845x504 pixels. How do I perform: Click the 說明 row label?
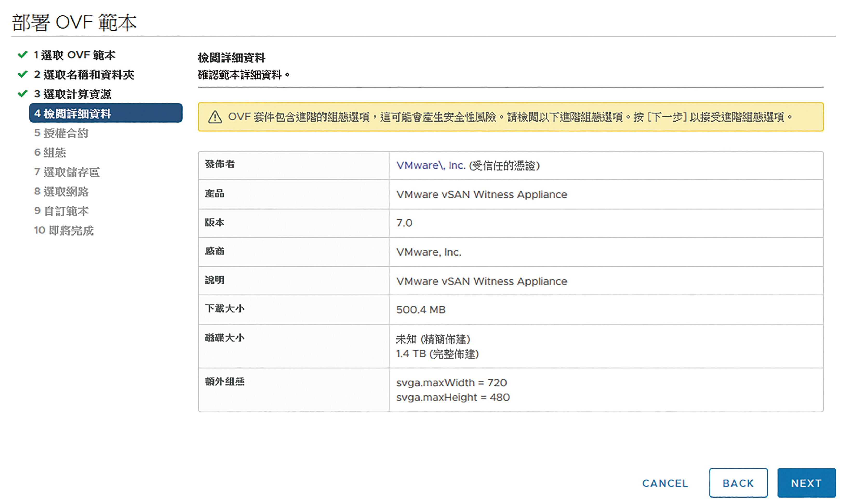pos(214,280)
